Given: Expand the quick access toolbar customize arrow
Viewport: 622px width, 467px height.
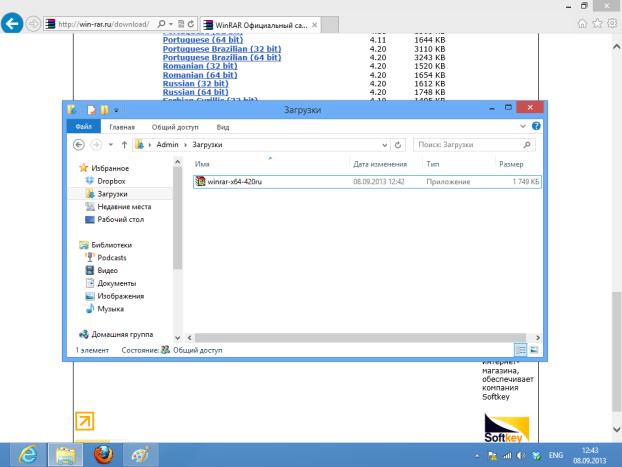Looking at the screenshot, I should [116, 110].
